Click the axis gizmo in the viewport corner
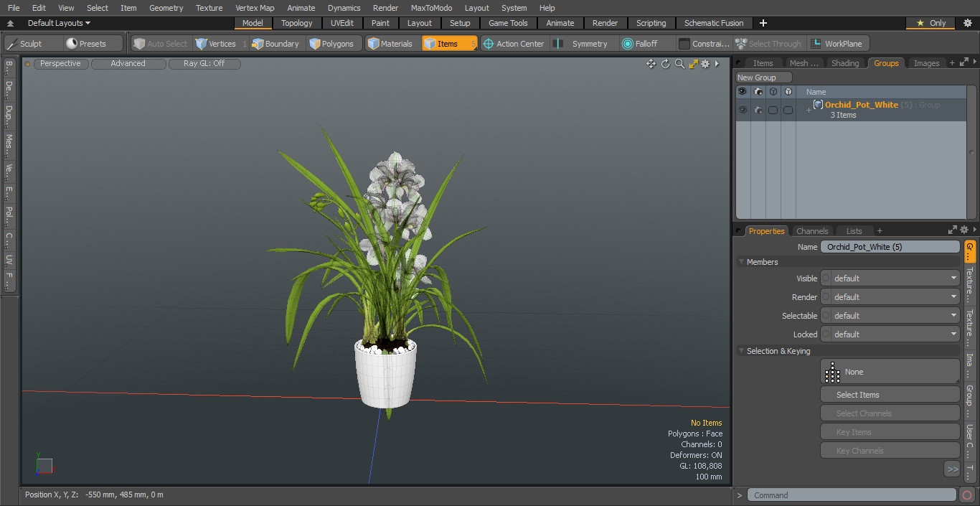 44,465
